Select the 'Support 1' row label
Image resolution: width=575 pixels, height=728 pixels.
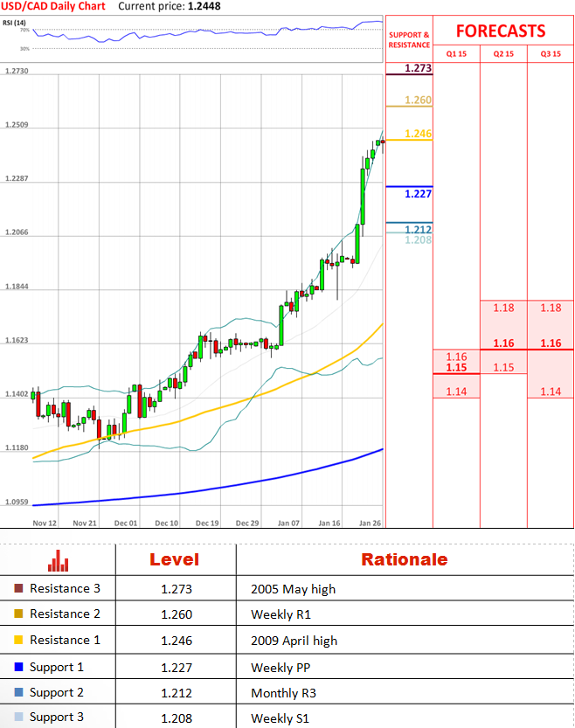[x=57, y=667]
